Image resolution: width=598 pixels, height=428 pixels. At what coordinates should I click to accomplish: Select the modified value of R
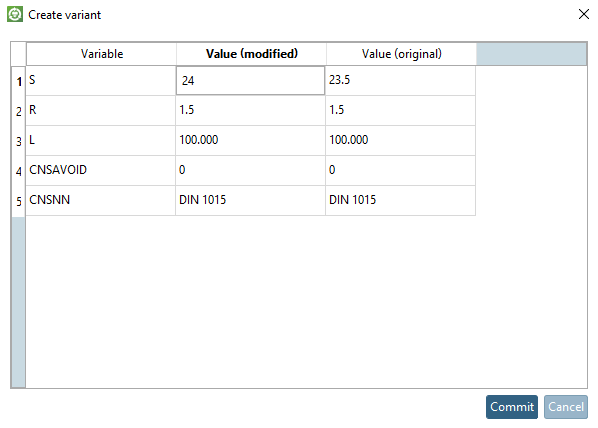click(251, 110)
